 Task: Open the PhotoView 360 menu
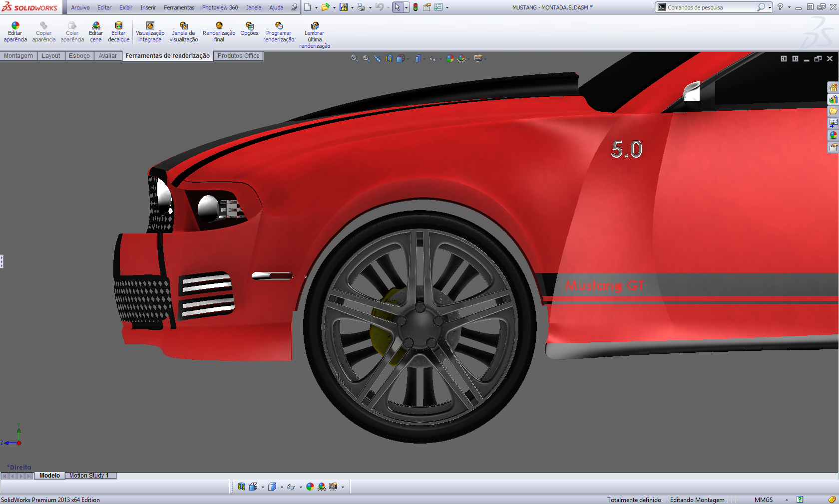220,7
